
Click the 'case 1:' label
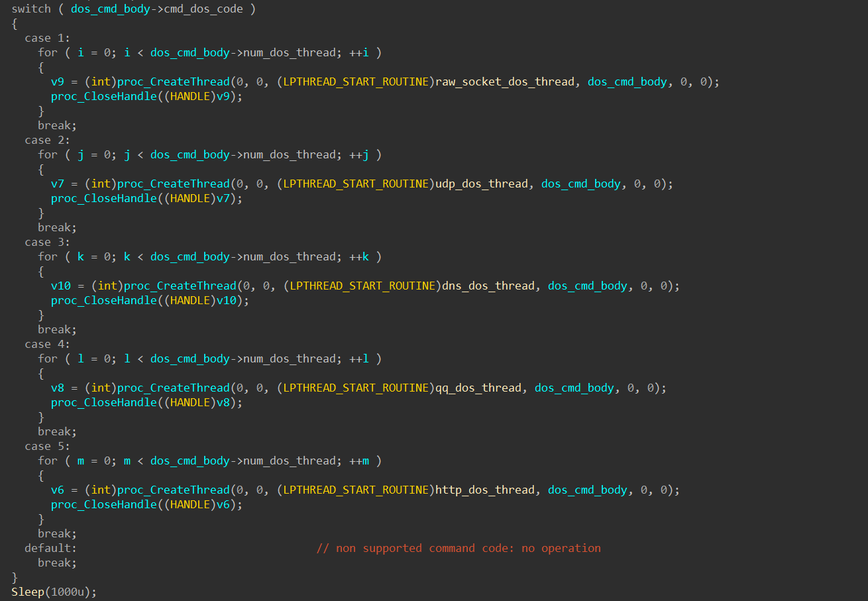(x=47, y=38)
